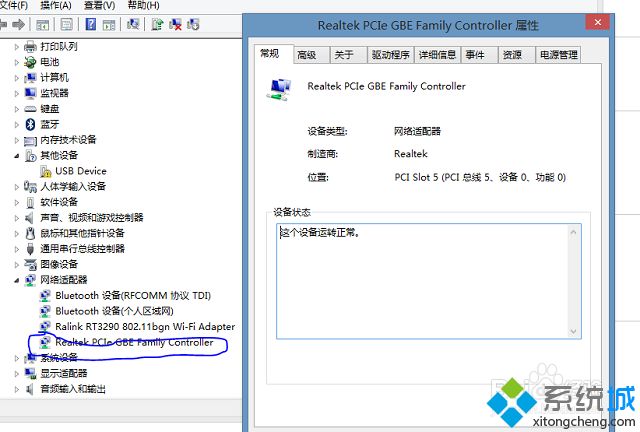
Task: Click the Bluetooth icon beside 蓝牙
Action: 30,124
